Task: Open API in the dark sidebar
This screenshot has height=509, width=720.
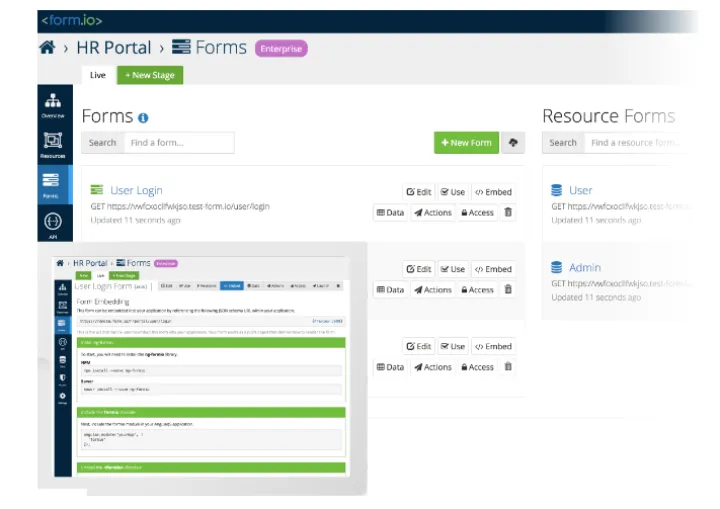Action: pyautogui.click(x=53, y=225)
